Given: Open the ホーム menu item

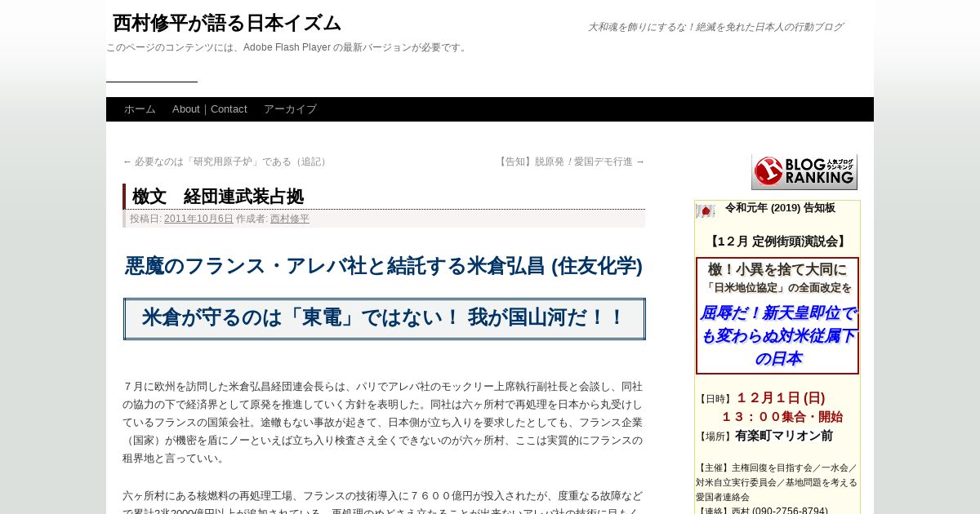Looking at the screenshot, I should tap(140, 109).
